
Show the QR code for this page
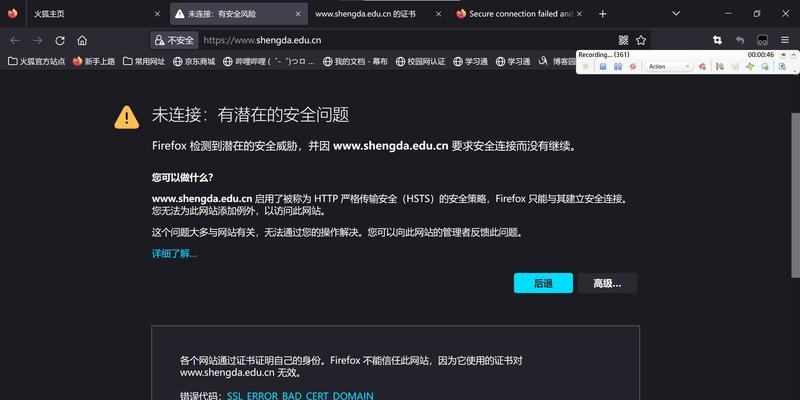[x=623, y=40]
